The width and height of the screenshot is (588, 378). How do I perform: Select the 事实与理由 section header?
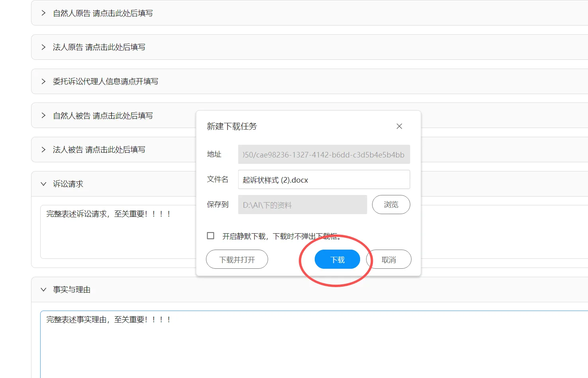(x=73, y=289)
